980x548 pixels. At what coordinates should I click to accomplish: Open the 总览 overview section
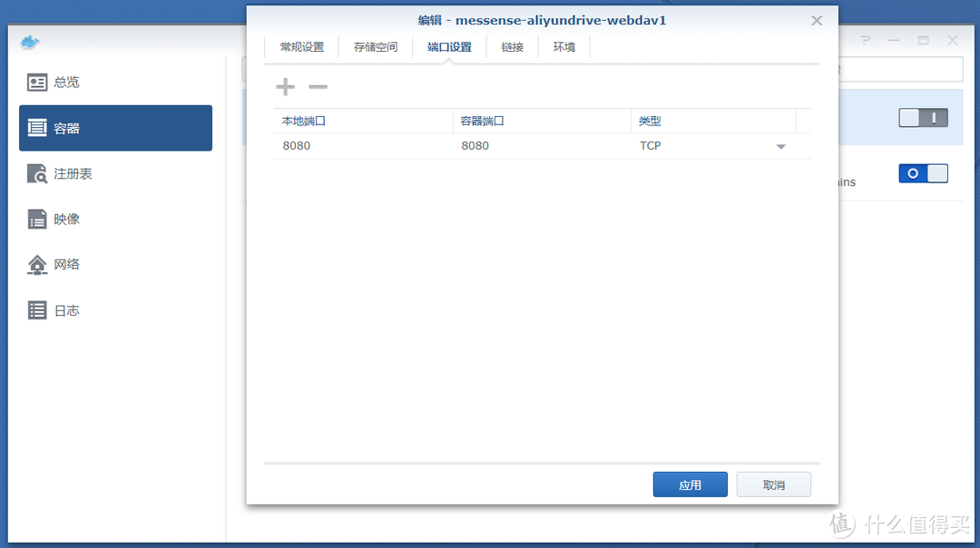coord(115,83)
